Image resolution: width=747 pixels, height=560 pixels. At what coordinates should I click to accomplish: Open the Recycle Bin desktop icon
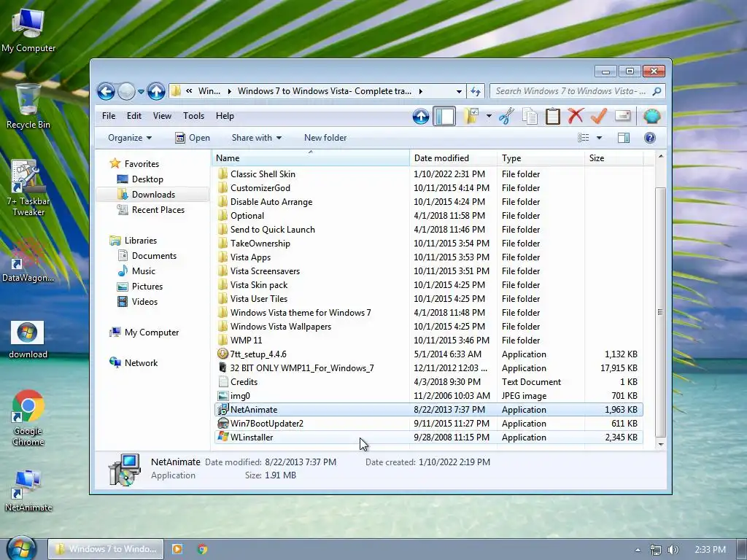point(28,106)
